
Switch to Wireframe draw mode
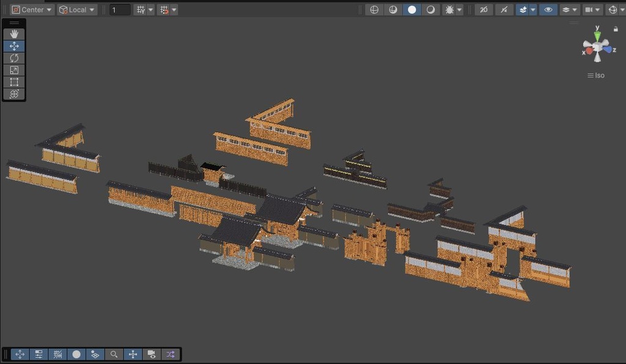pos(374,10)
